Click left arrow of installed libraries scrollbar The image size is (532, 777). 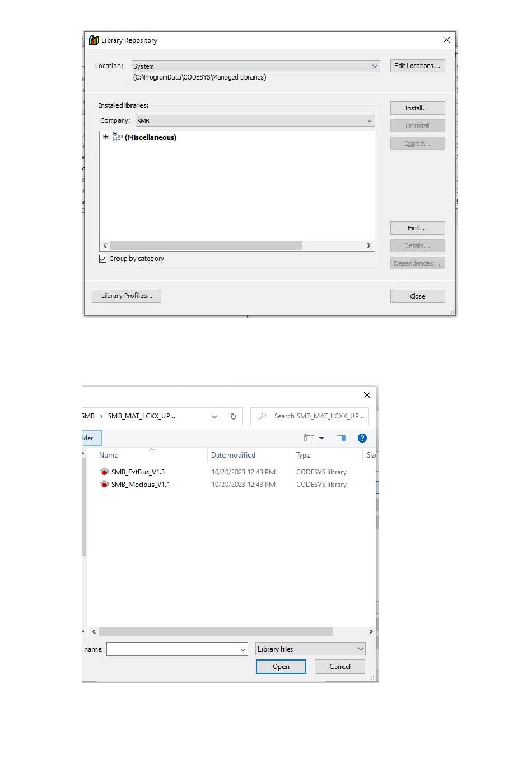click(105, 245)
